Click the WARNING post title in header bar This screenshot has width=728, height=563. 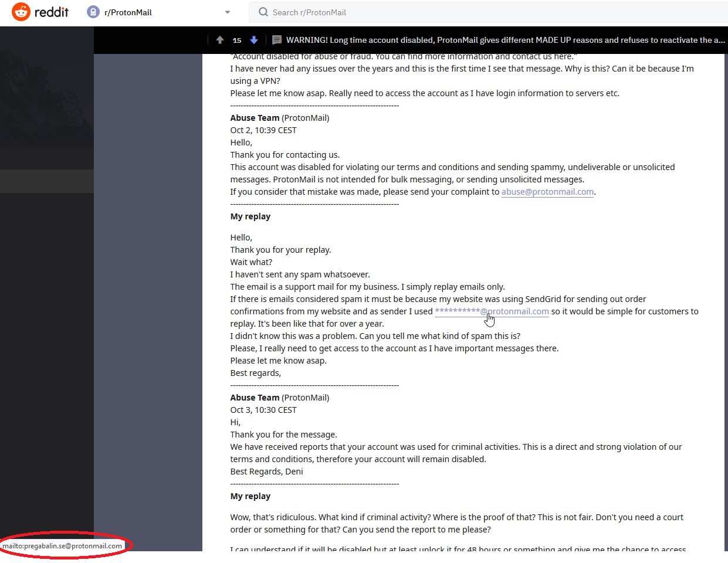coord(505,40)
